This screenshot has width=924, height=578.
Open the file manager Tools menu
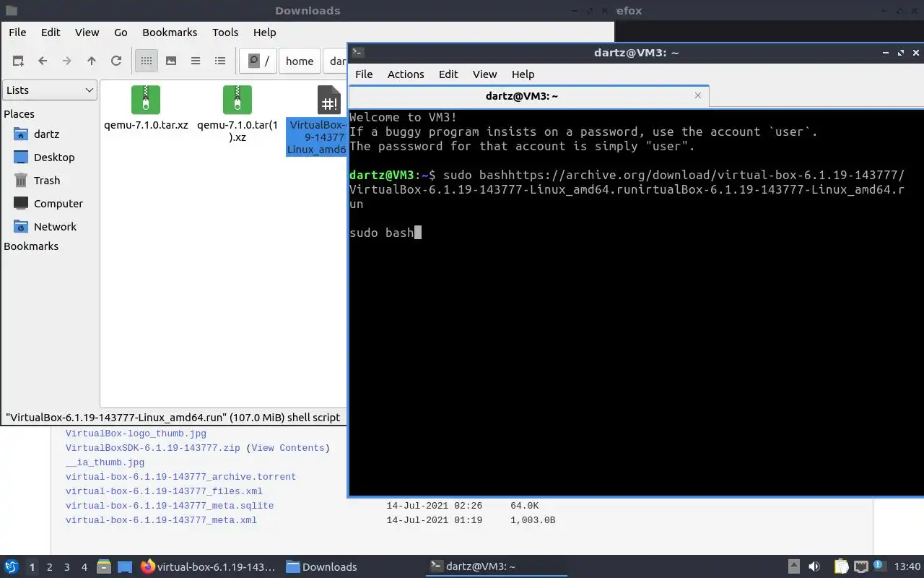225,33
